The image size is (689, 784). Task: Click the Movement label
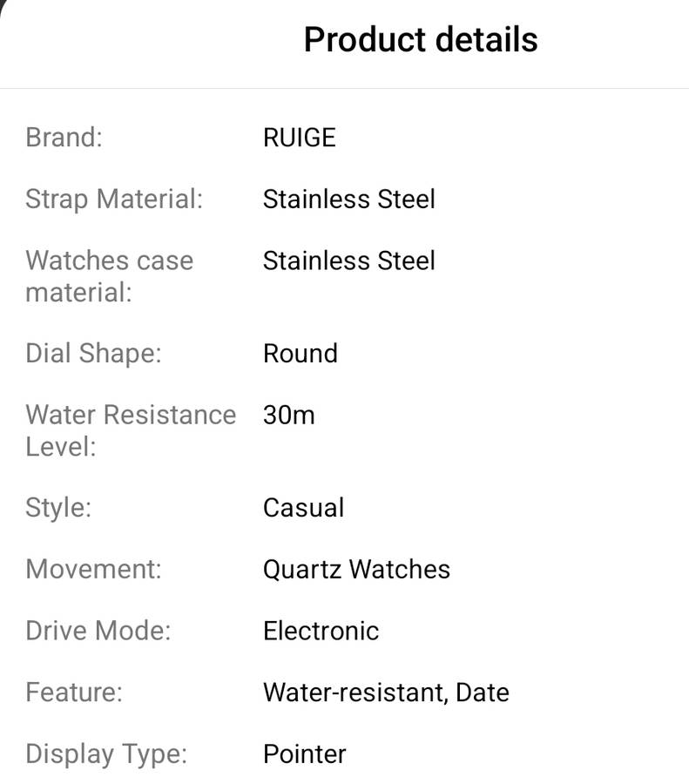[93, 570]
